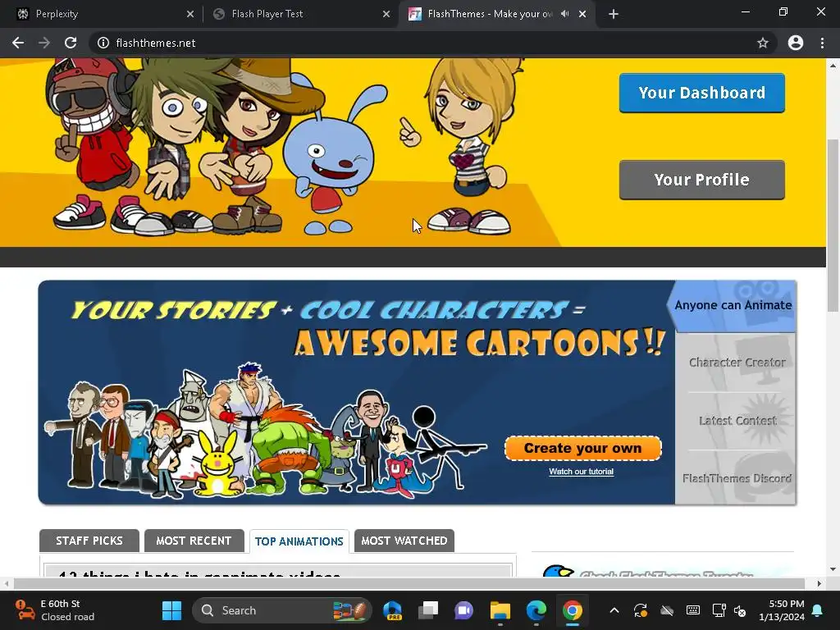
Task: Switch to the Most Recent tab
Action: point(194,541)
